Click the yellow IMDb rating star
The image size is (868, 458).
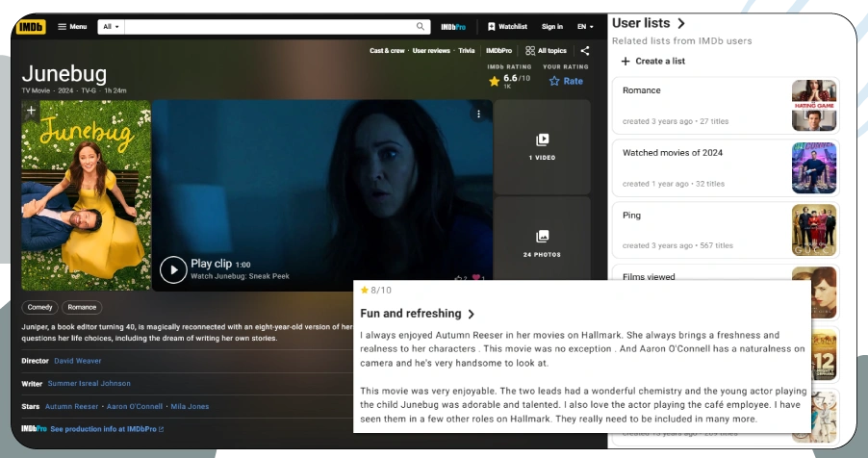(x=495, y=82)
